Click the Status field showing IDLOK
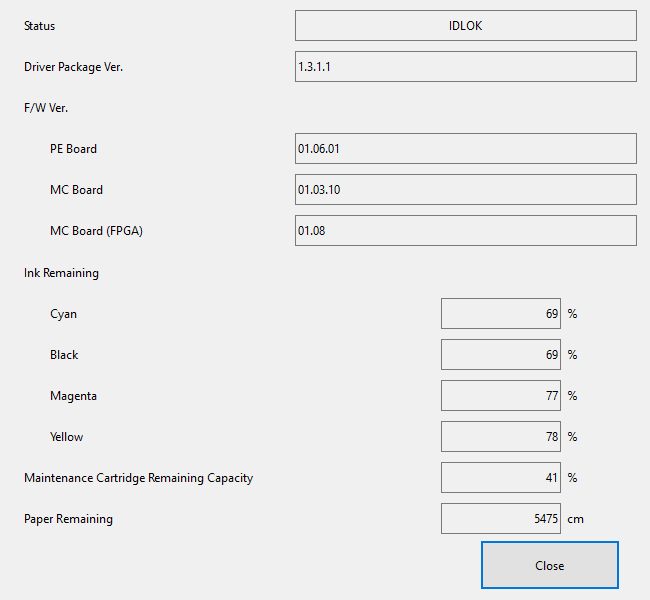The height and width of the screenshot is (600, 650). [465, 26]
